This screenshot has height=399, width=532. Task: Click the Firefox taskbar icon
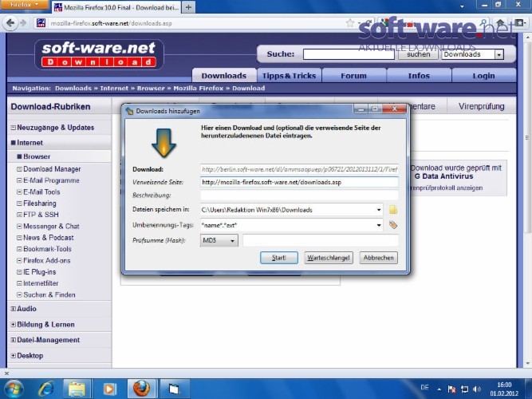(141, 389)
